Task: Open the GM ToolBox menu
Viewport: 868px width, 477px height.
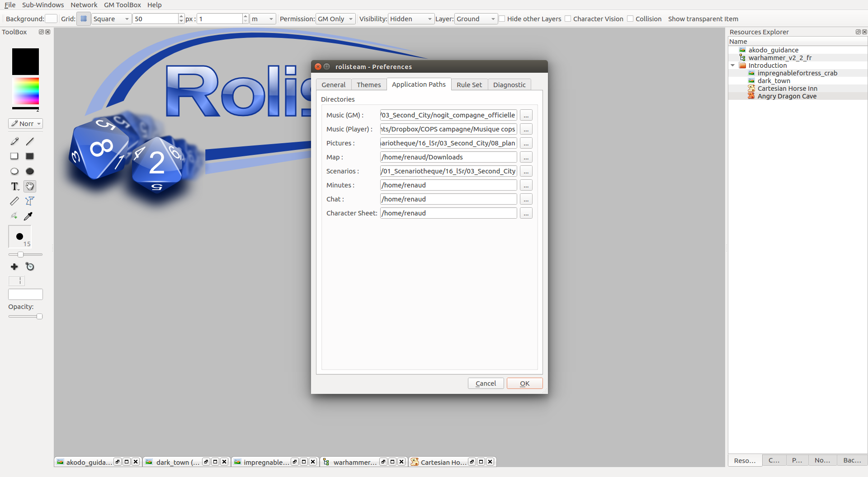Action: pyautogui.click(x=122, y=5)
